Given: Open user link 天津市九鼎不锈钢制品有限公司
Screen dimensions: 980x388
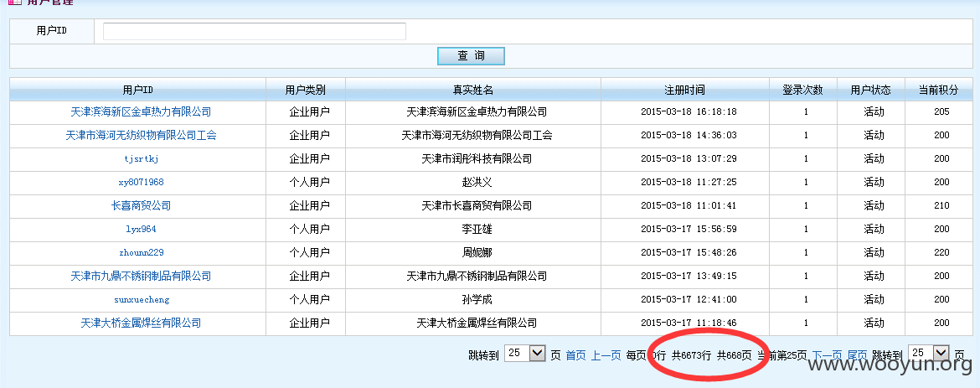Looking at the screenshot, I should tap(141, 276).
